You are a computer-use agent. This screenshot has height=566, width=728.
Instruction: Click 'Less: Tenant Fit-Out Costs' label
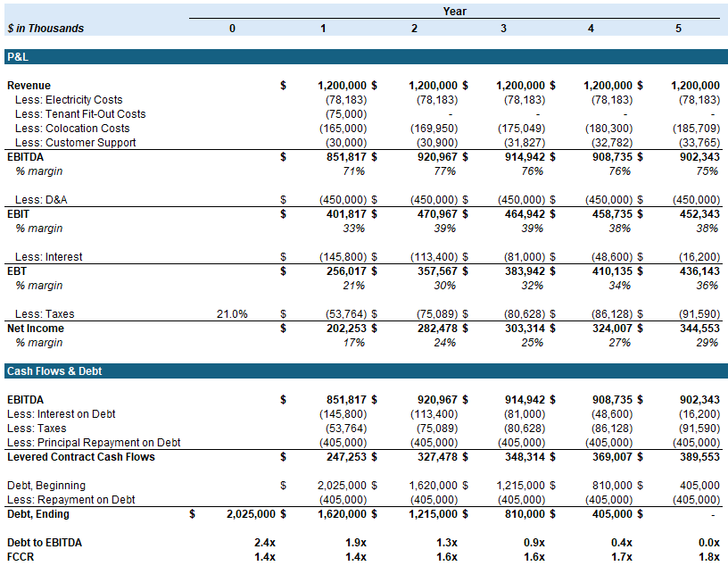pyautogui.click(x=80, y=114)
